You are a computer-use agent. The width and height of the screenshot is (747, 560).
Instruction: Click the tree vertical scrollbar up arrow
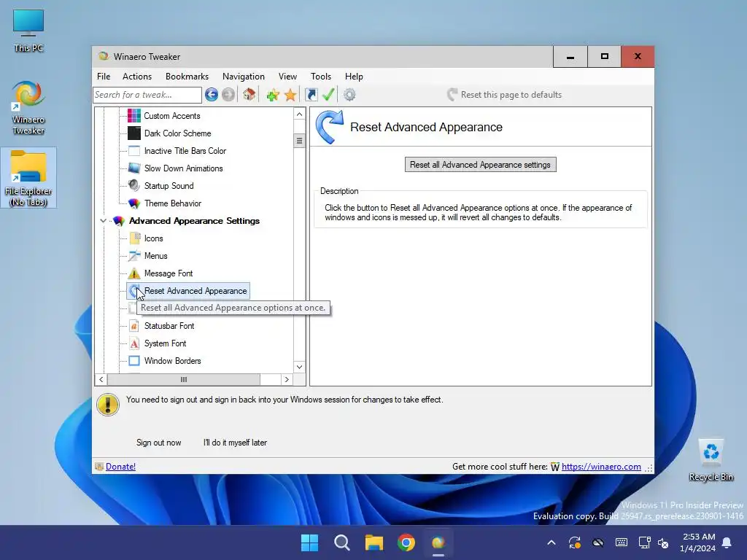299,114
